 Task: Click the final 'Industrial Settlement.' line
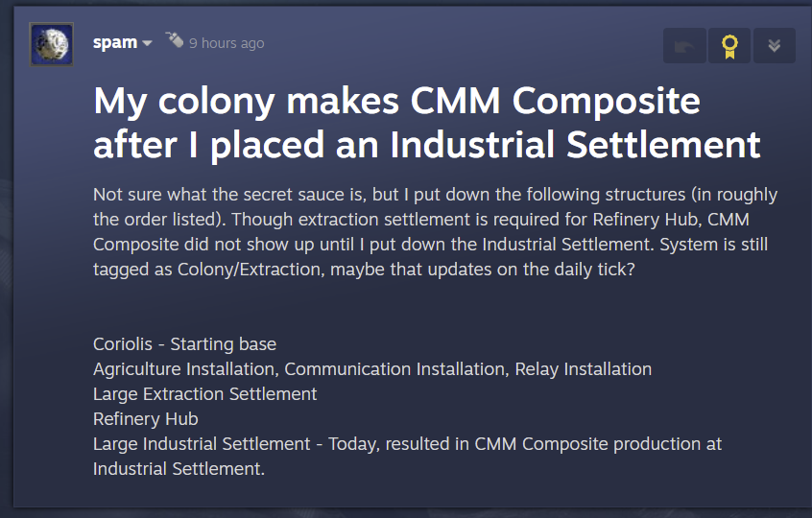(x=179, y=469)
